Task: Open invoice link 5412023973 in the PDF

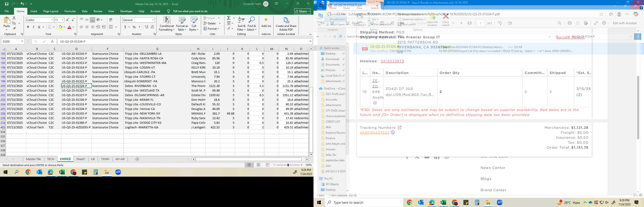Action: click(x=392, y=61)
